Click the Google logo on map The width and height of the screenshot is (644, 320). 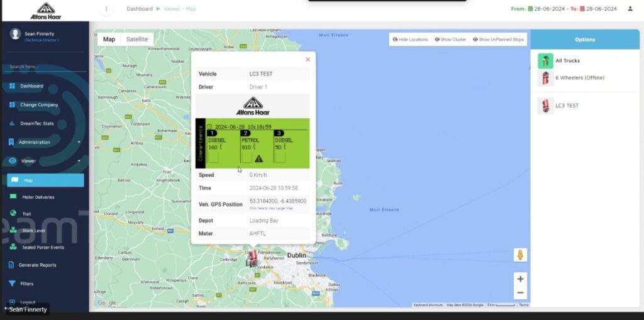(x=107, y=303)
